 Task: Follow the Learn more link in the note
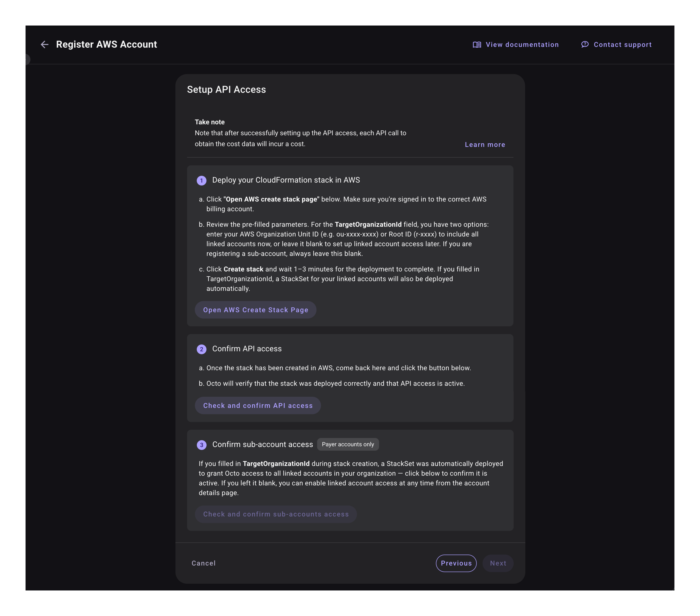(x=485, y=145)
